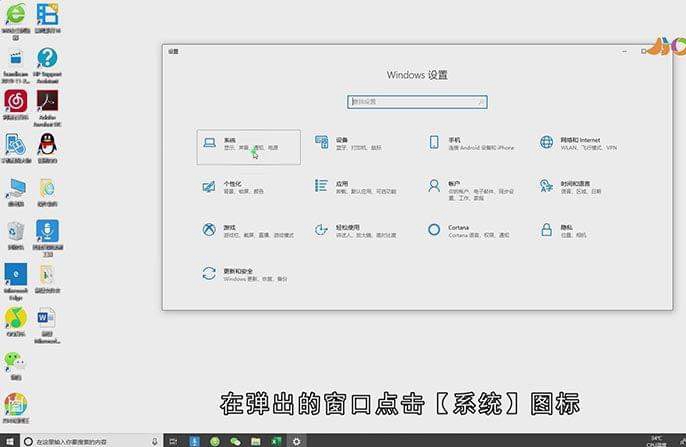The image size is (686, 447).
Task: Open Task View from the taskbar
Action: [x=173, y=441]
